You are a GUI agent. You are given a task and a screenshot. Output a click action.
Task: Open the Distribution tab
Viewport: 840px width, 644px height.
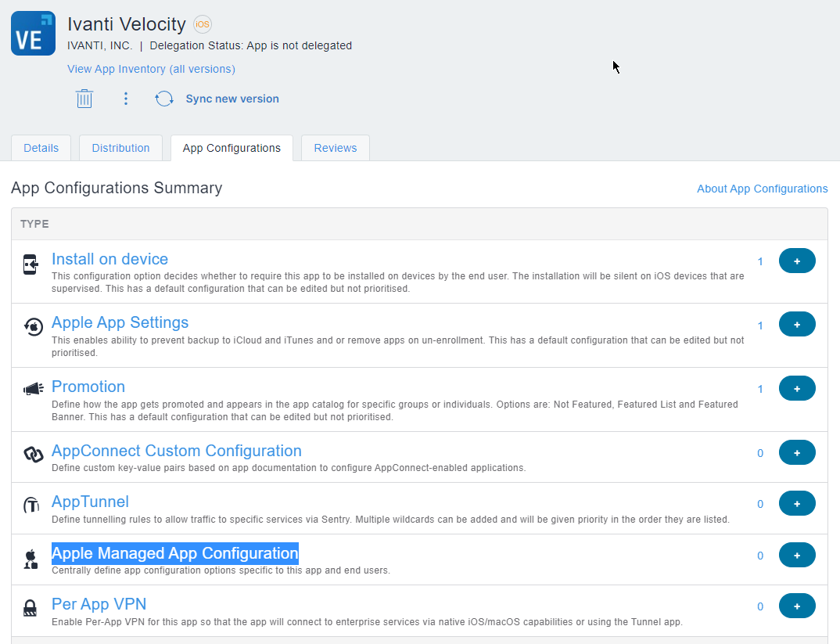[120, 148]
